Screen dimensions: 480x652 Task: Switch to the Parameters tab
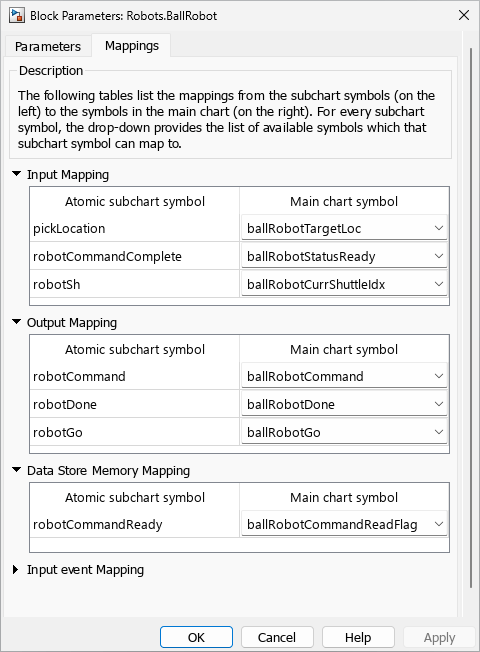click(48, 46)
